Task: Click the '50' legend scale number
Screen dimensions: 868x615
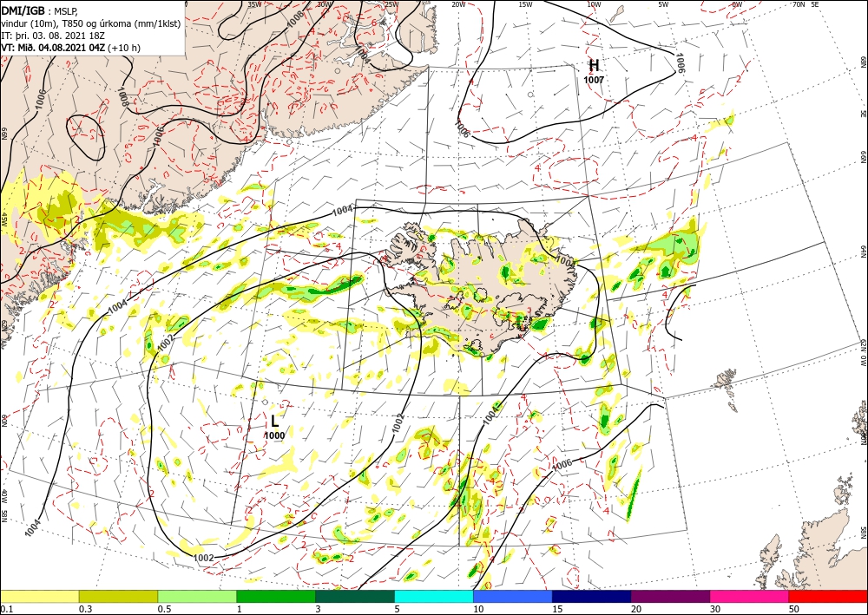Action: 794,609
